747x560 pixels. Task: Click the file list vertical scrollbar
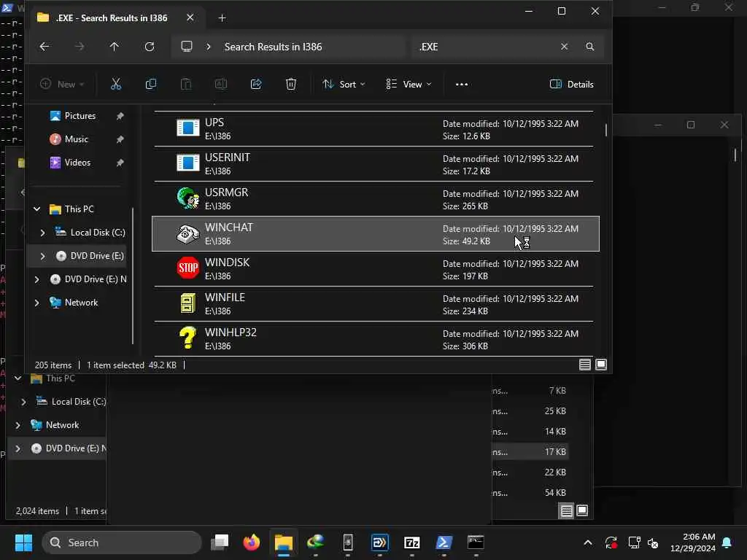605,130
